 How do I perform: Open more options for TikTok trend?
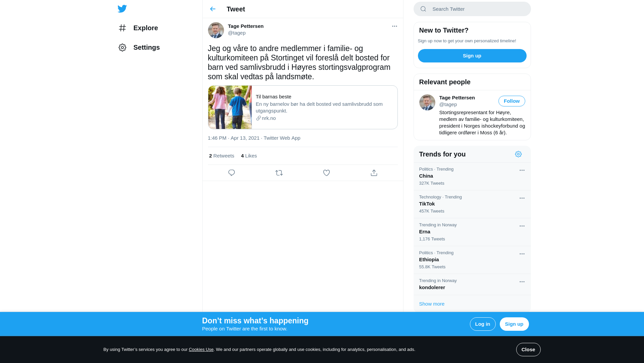pos(522,198)
